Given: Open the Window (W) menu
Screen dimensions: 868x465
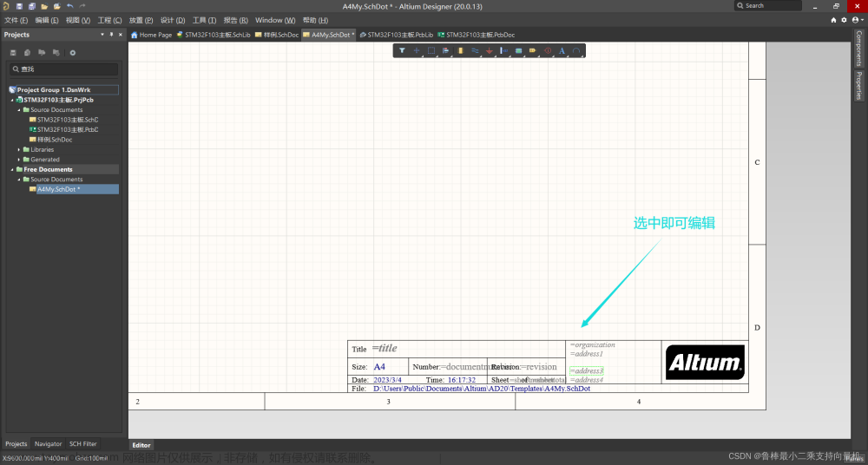Looking at the screenshot, I should click(275, 20).
